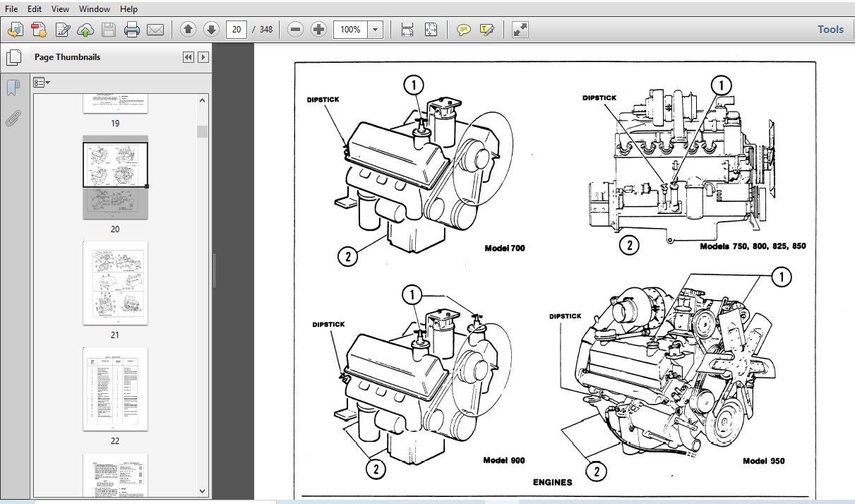Click the thumbnail panel scroll up arrow
The width and height of the screenshot is (855, 504).
click(203, 100)
